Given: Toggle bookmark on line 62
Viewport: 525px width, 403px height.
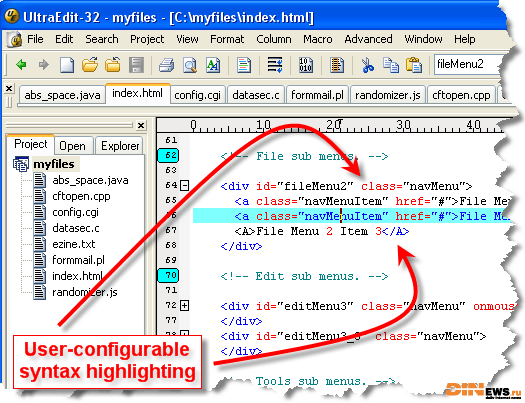Looking at the screenshot, I should pyautogui.click(x=168, y=155).
